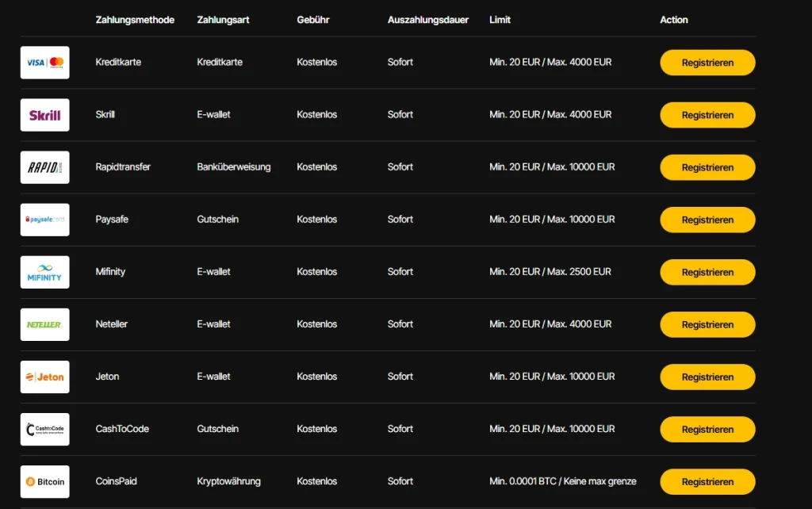The height and width of the screenshot is (509, 812).
Task: Select the MiFinity logo
Action: [44, 272]
